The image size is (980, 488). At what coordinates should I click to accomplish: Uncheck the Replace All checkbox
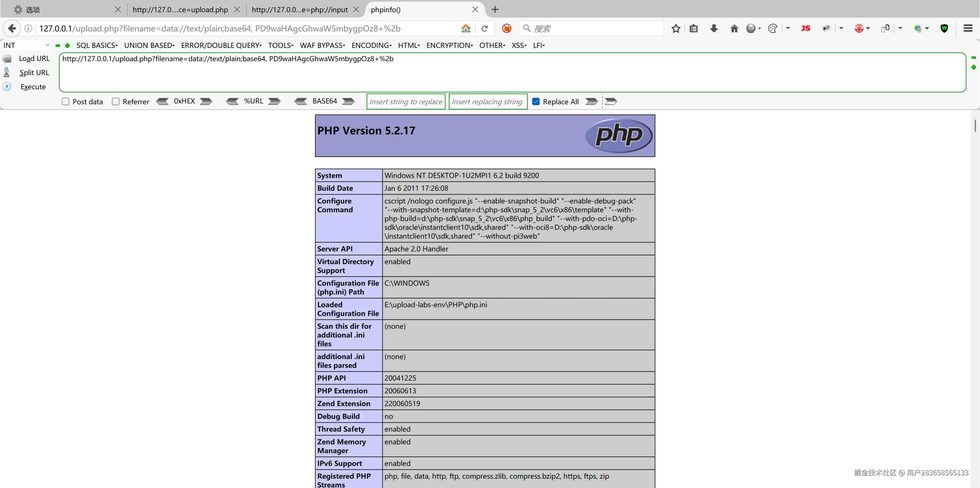point(536,101)
